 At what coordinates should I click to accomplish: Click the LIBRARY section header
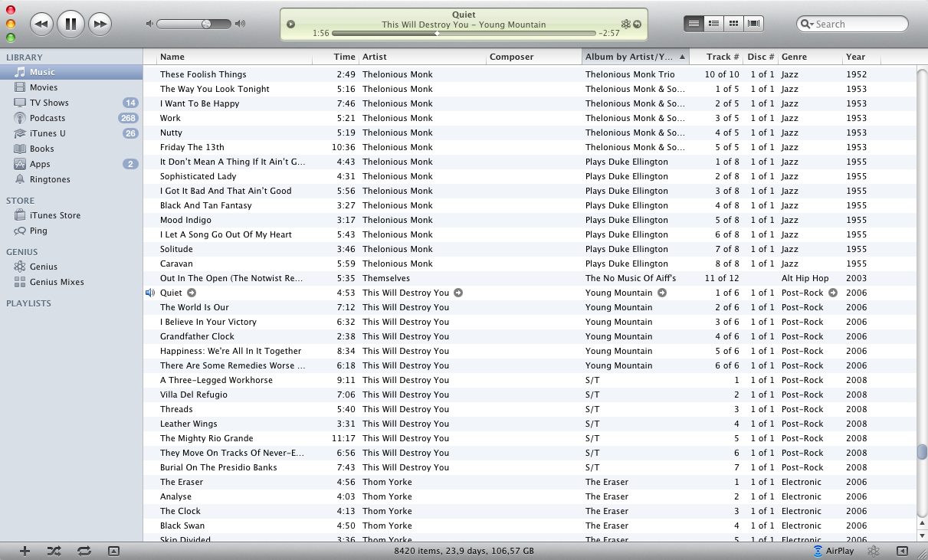coord(25,57)
